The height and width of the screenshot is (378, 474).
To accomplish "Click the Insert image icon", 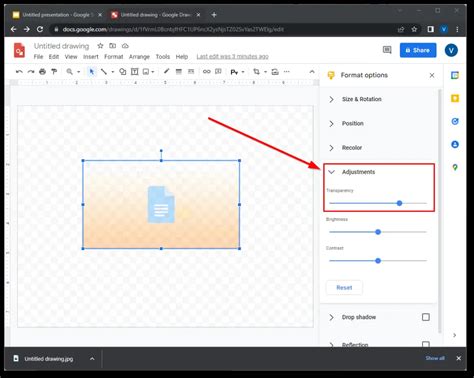I will click(146, 72).
